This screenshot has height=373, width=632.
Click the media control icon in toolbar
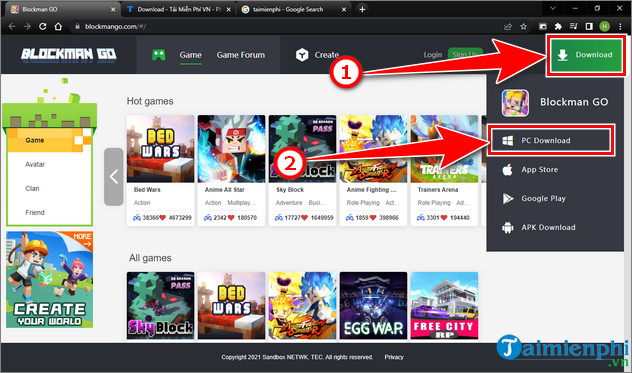[x=573, y=27]
